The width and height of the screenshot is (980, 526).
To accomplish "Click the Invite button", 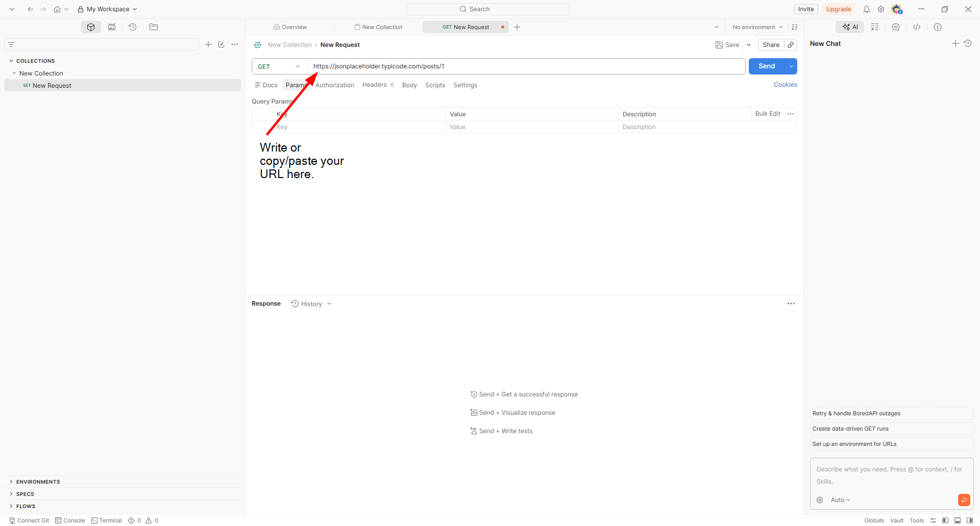I will point(806,9).
